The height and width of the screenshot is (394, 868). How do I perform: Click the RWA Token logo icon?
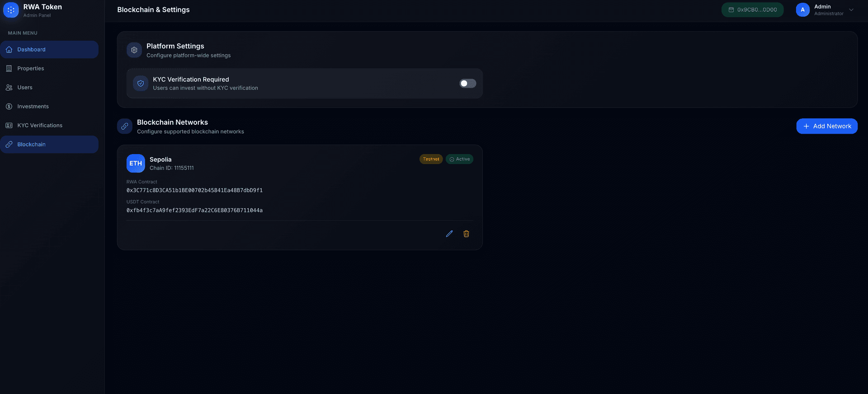[11, 10]
